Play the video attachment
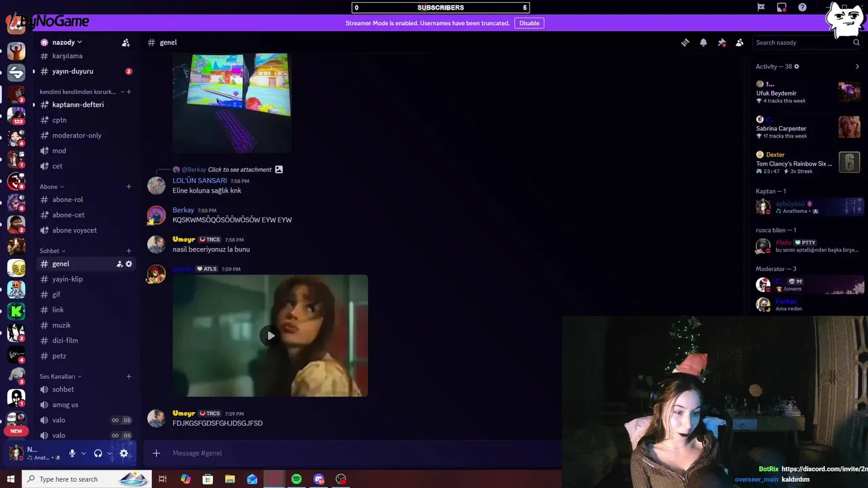 [x=271, y=335]
